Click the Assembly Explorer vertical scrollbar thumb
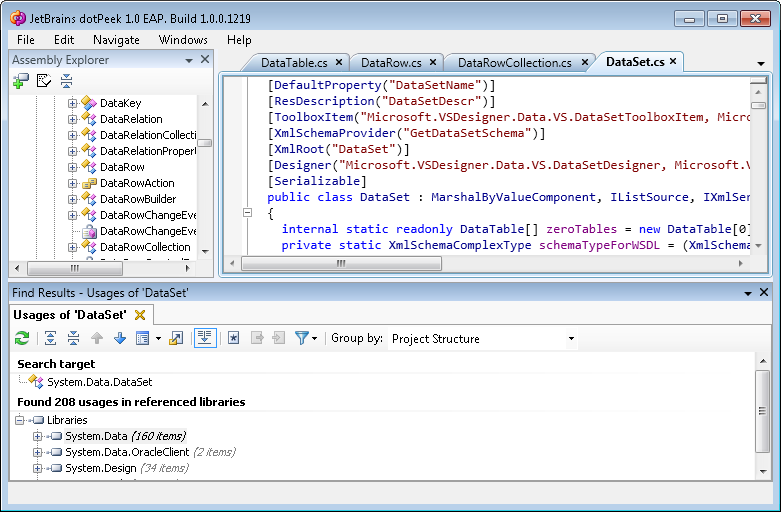 [x=205, y=143]
